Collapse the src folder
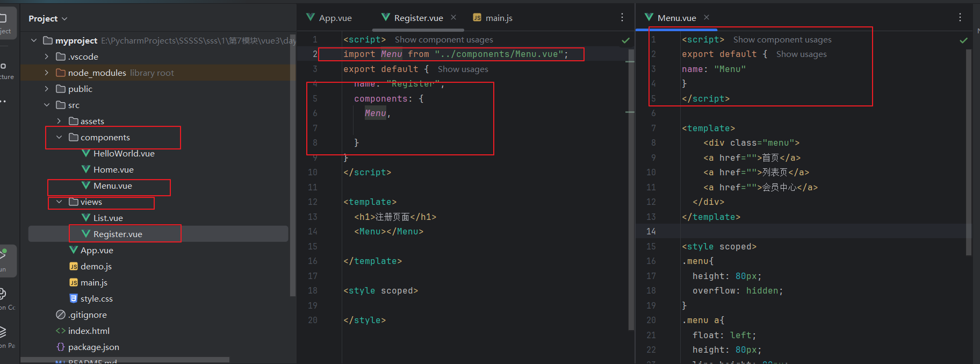Image resolution: width=980 pixels, height=364 pixels. tap(47, 105)
